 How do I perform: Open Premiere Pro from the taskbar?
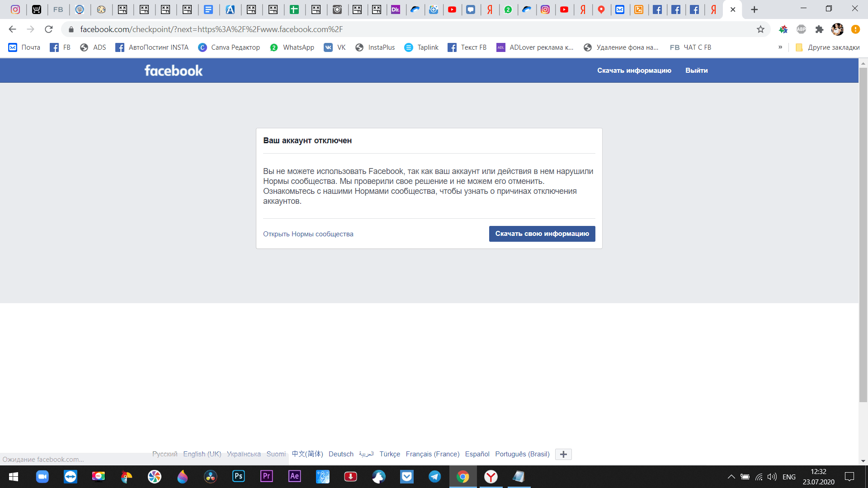(266, 477)
